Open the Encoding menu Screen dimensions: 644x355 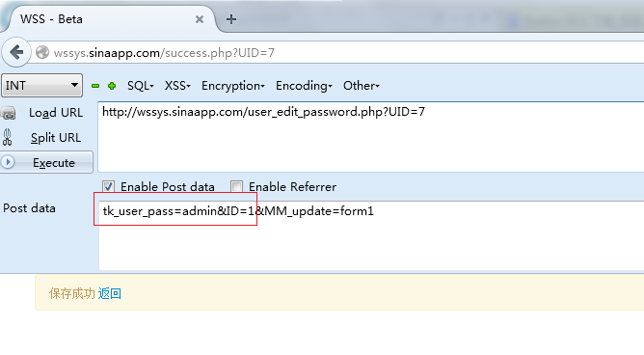[x=304, y=86]
